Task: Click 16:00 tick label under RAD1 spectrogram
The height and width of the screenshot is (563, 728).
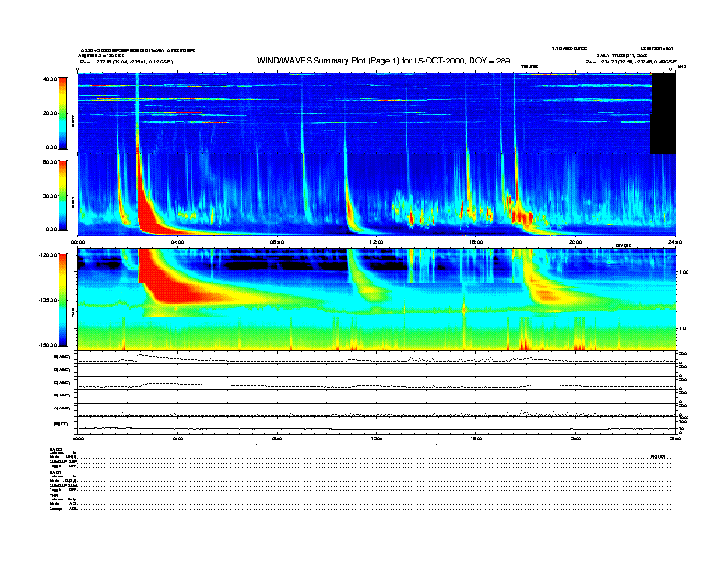Action: [x=476, y=242]
